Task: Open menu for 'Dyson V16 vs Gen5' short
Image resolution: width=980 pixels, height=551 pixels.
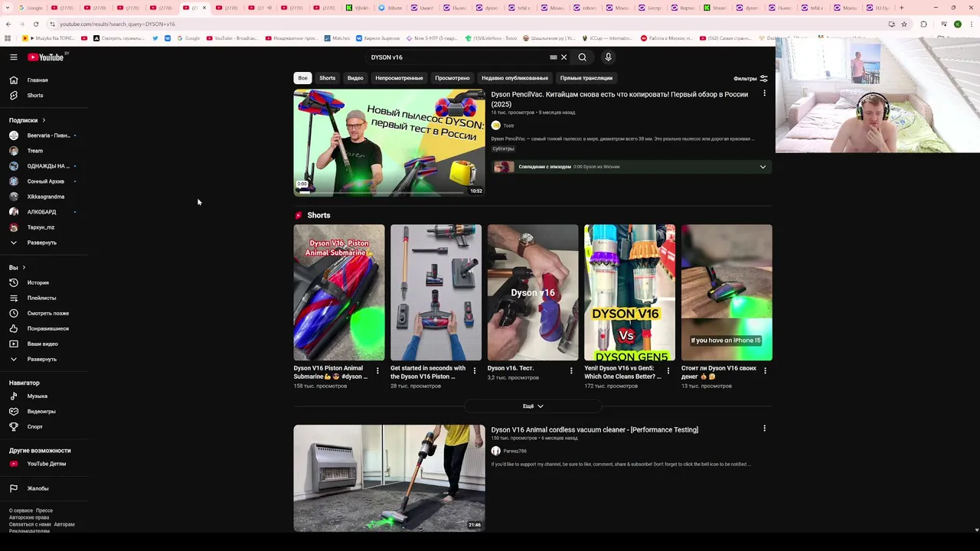Action: click(x=668, y=371)
